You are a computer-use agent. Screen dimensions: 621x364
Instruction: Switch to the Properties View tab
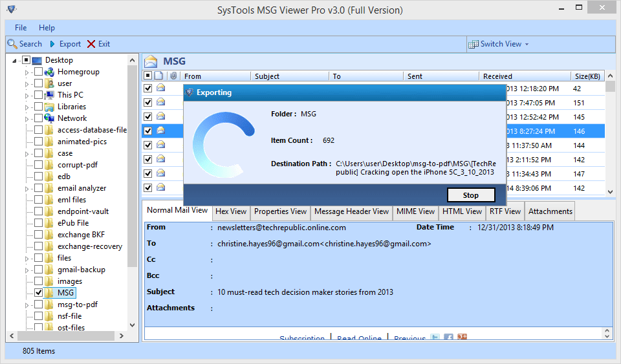click(x=280, y=211)
